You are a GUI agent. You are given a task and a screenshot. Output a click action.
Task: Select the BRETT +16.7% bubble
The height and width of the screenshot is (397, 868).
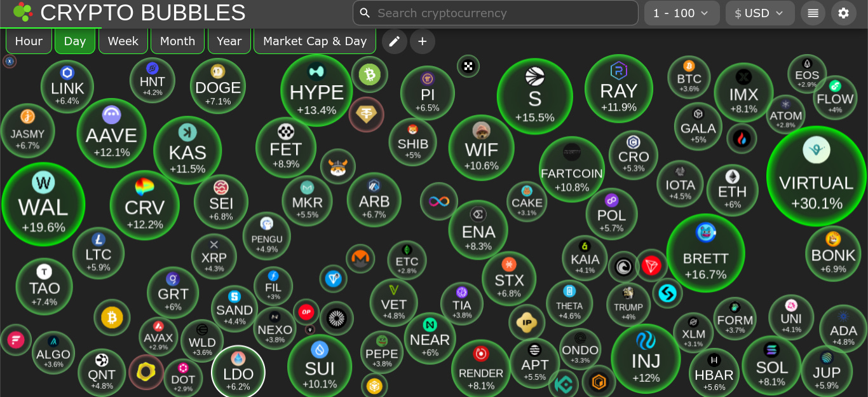(x=705, y=253)
